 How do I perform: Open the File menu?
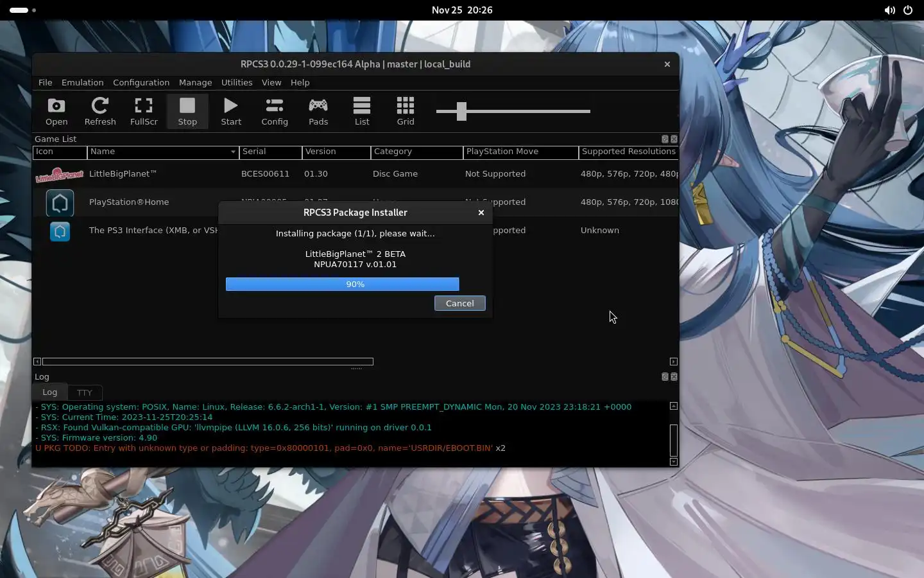coord(45,82)
